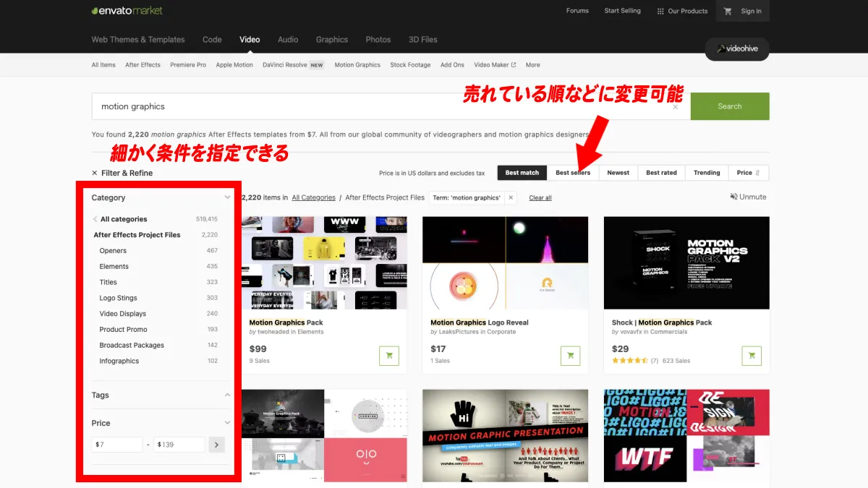868x488 pixels.
Task: Sort results by Newest
Action: 618,173
